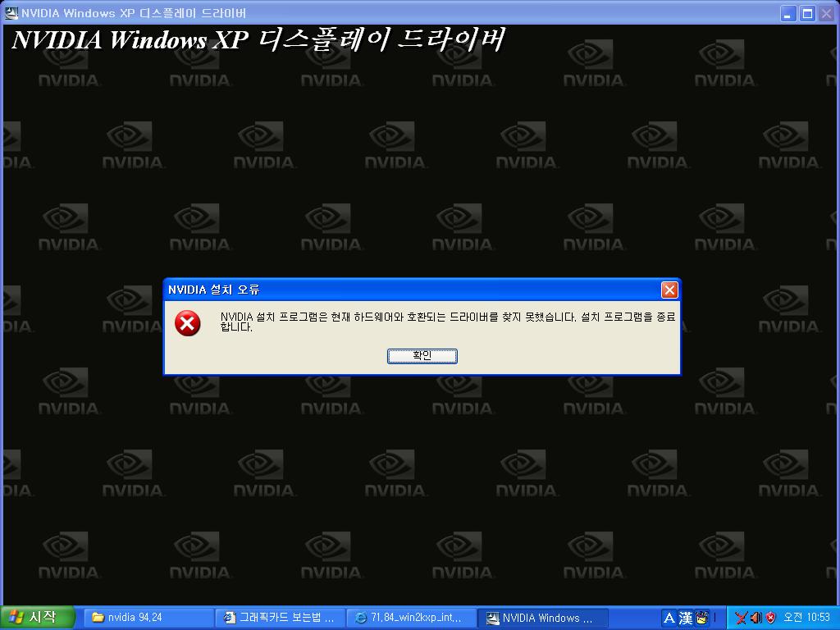Click the red error icon in dialog
The width and height of the screenshot is (840, 630).
(x=188, y=323)
